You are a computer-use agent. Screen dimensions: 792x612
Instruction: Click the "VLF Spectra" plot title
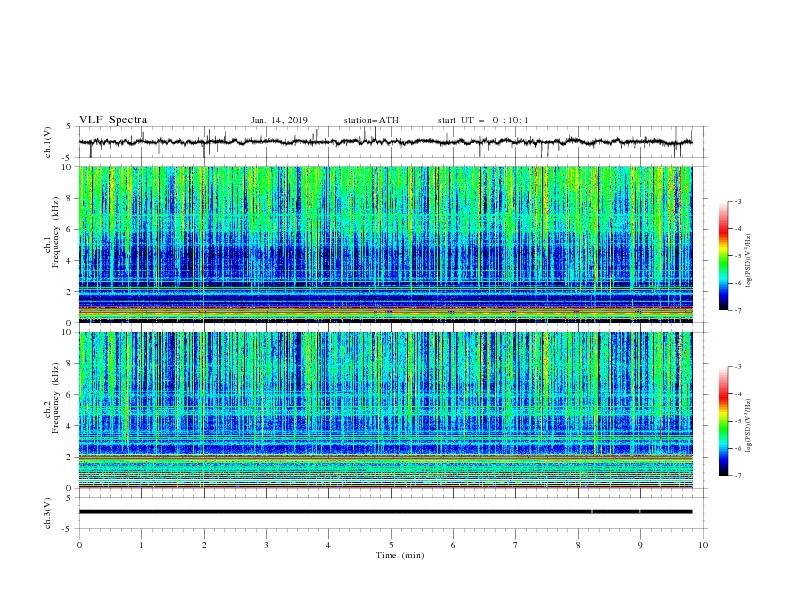pyautogui.click(x=113, y=120)
